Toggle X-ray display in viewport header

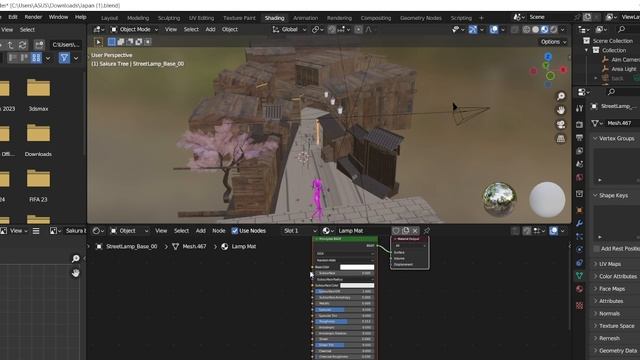(x=515, y=29)
